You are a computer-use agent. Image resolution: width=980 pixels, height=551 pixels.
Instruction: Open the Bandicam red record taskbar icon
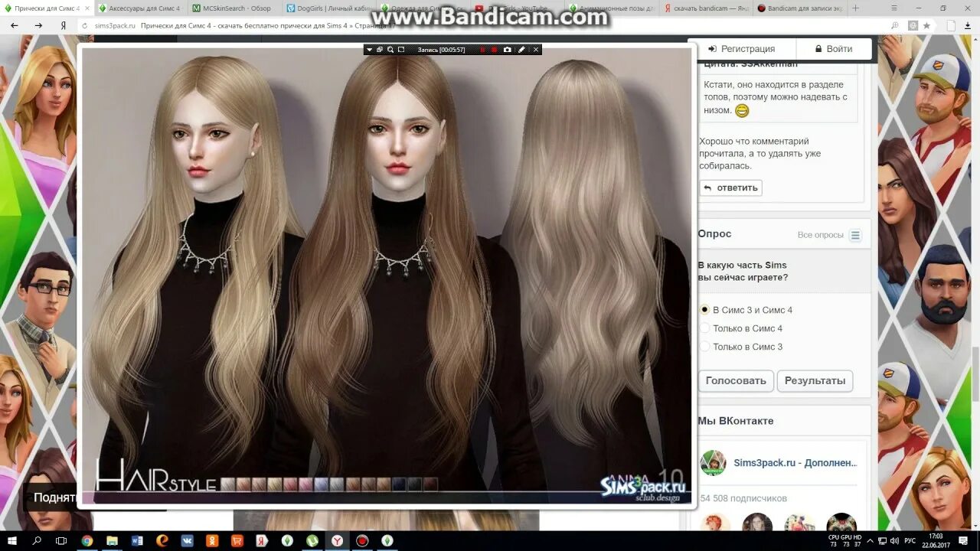[x=362, y=541]
